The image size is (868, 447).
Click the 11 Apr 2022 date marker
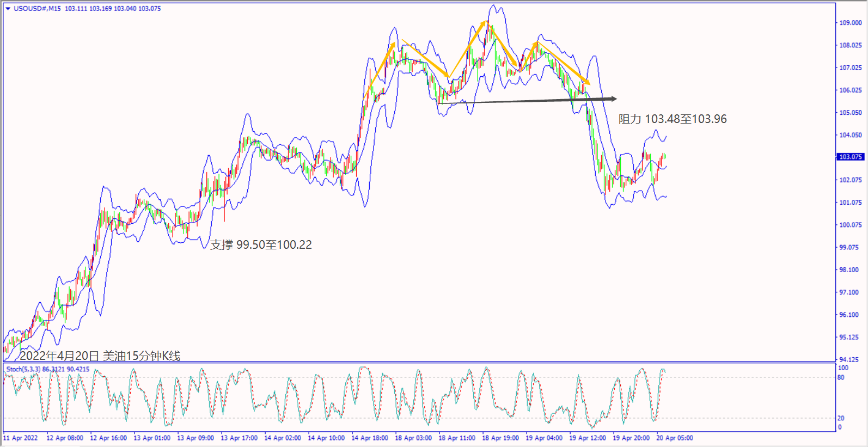pyautogui.click(x=21, y=438)
